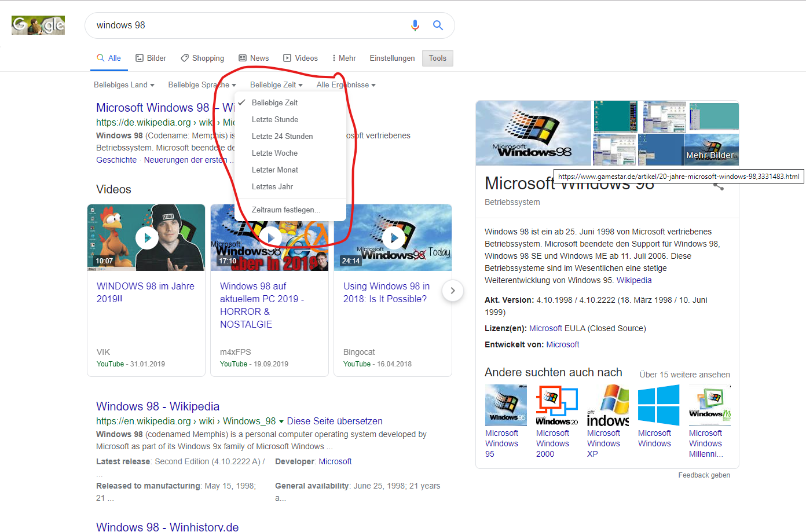
Task: Expand the Beliebiges Land filter
Action: click(124, 85)
